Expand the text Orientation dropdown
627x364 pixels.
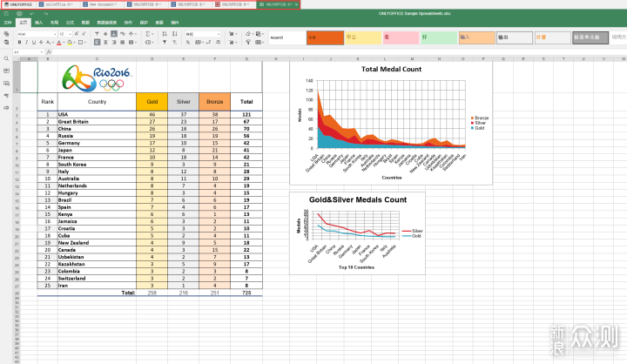click(x=136, y=34)
